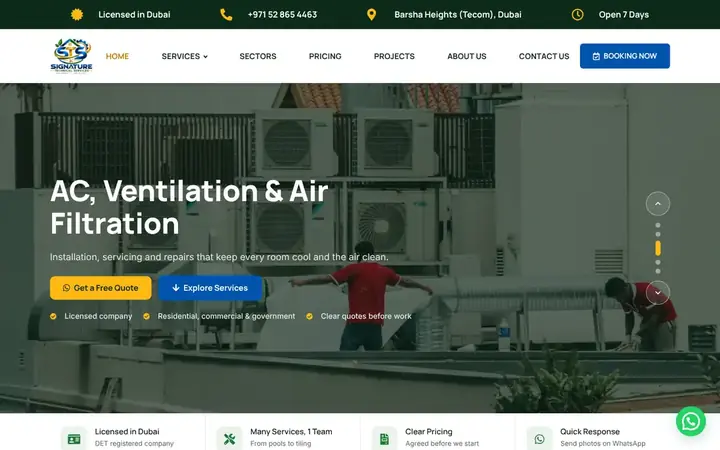Call the +971 52 865 4463 number link
Viewport: 720px width, 450px height.
(x=282, y=15)
